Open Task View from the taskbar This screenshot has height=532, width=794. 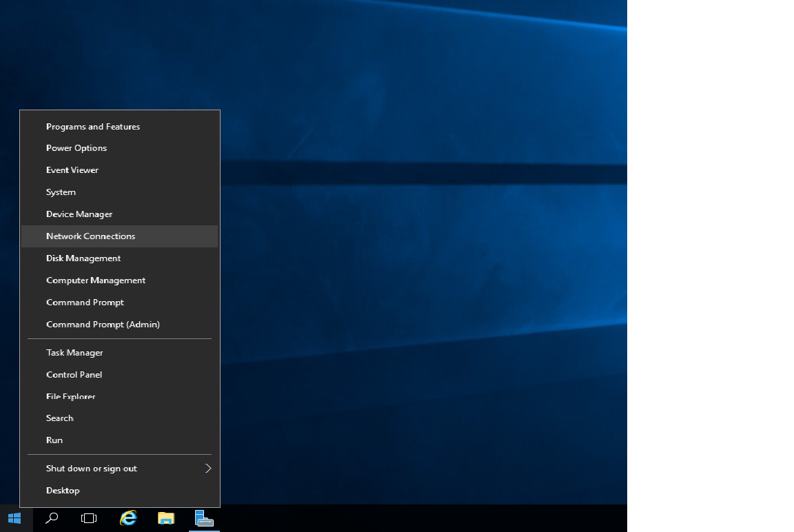[89, 518]
